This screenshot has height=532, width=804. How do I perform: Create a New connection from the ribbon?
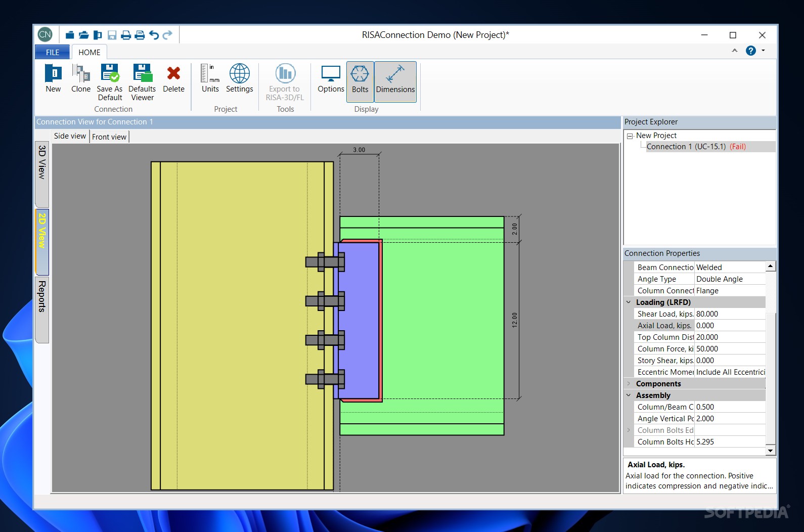[53, 78]
